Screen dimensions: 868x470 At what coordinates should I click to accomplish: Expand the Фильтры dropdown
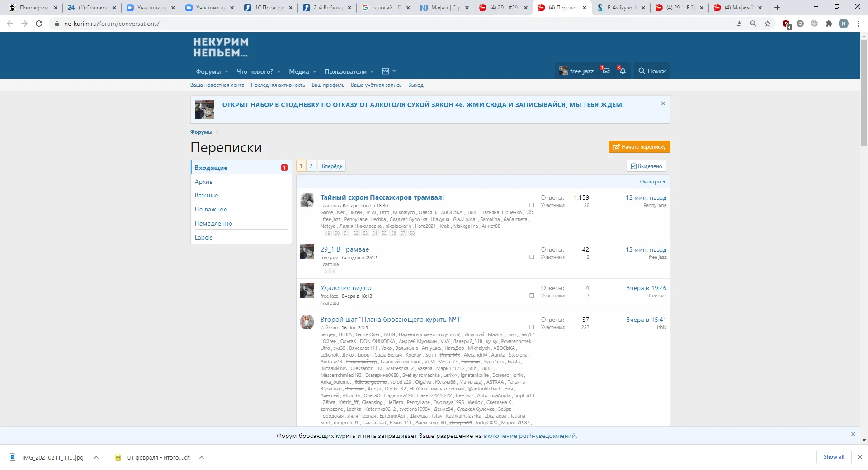click(x=652, y=182)
